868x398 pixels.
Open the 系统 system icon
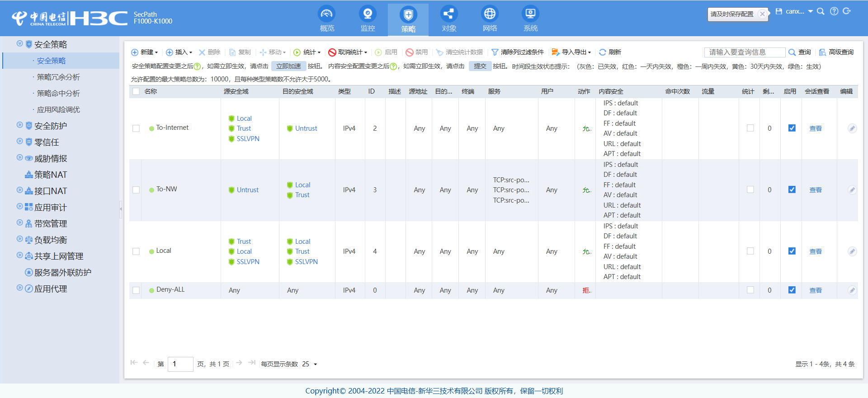click(530, 14)
